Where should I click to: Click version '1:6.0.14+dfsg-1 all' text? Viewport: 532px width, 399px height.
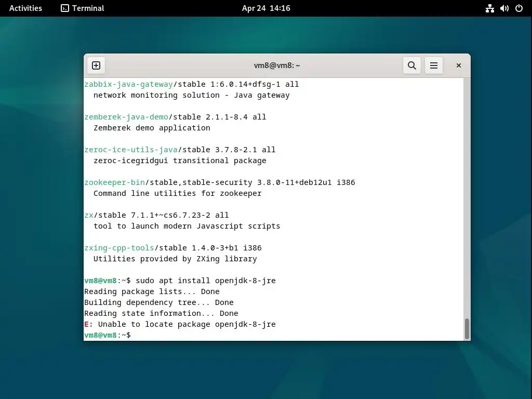pos(255,84)
